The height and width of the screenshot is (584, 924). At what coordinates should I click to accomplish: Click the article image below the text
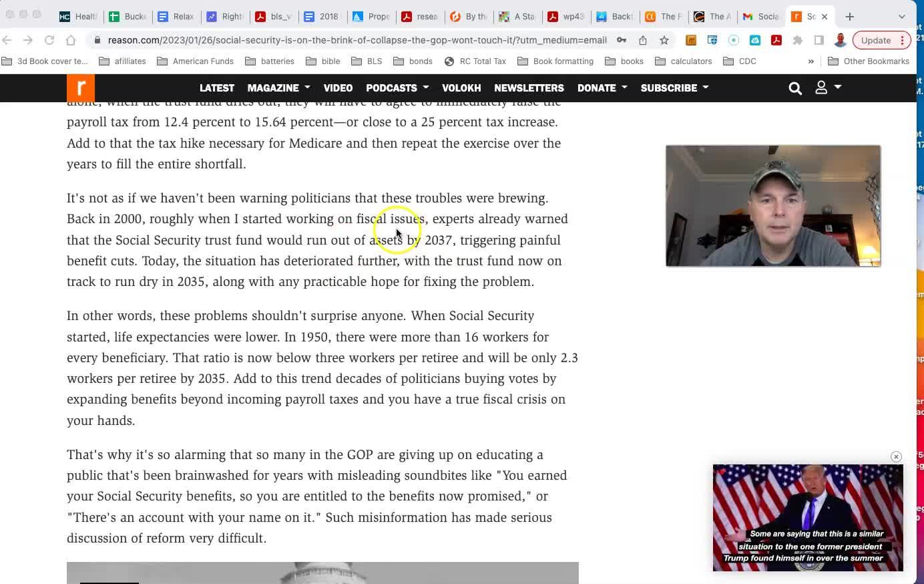pyautogui.click(x=322, y=573)
